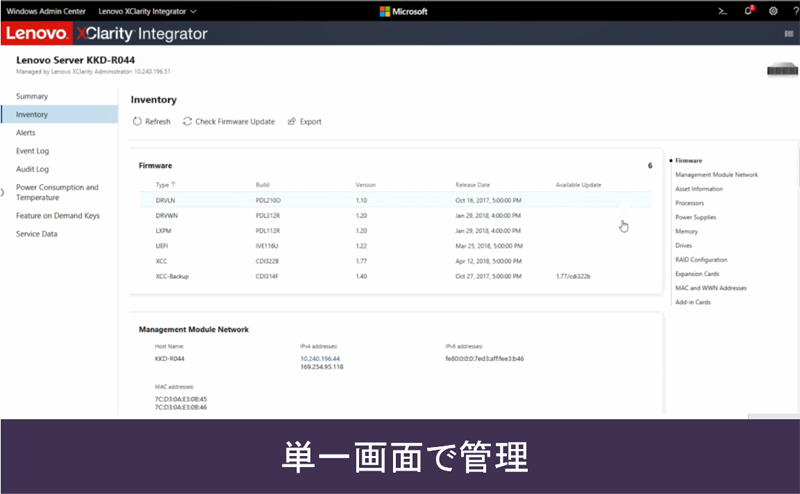Click the Refresh button

tap(152, 121)
